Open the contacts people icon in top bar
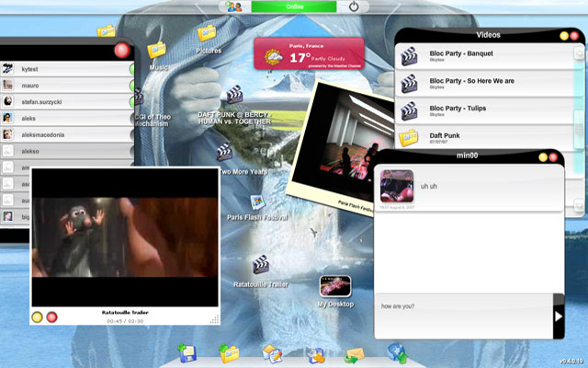The width and height of the screenshot is (588, 368). point(233,6)
